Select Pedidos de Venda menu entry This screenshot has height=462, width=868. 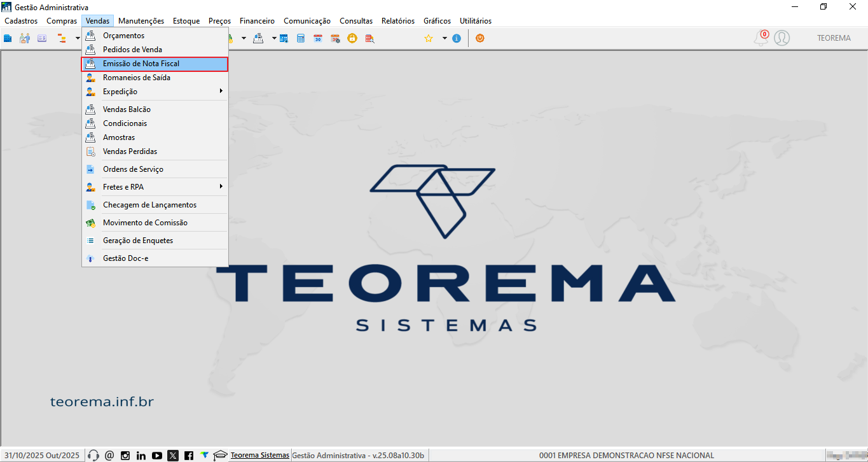(155, 50)
